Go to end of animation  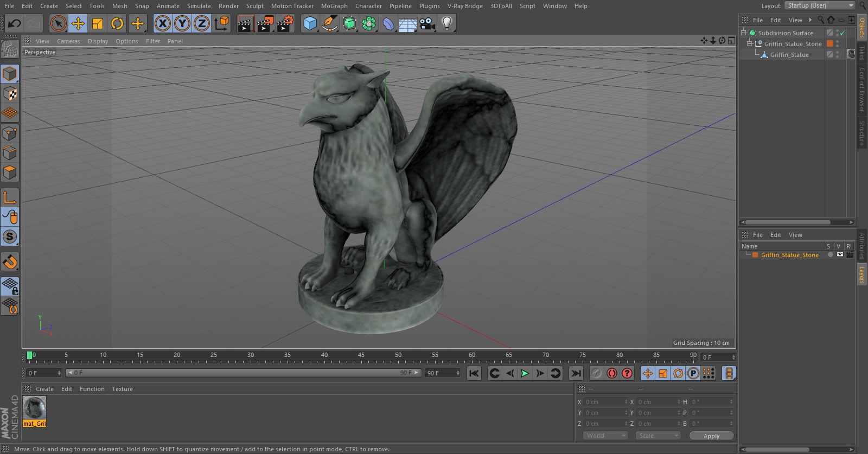coord(576,373)
